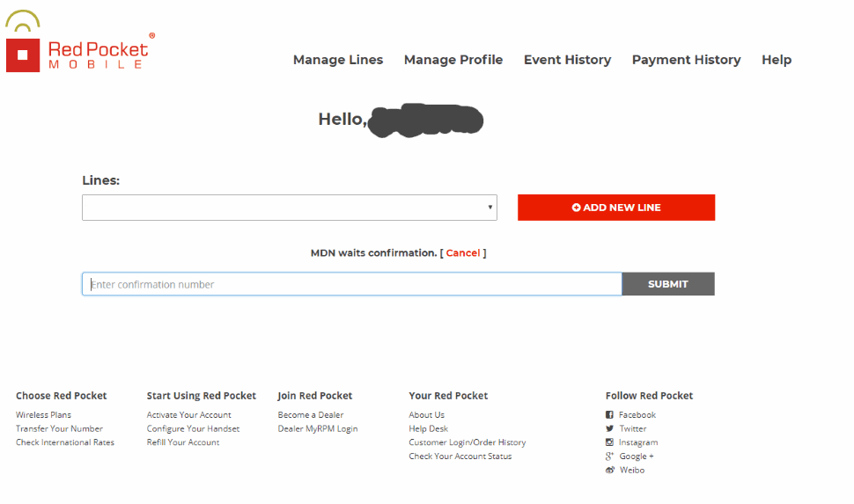Click the 'Hello,' greeting text
854x504 pixels.
[342, 120]
